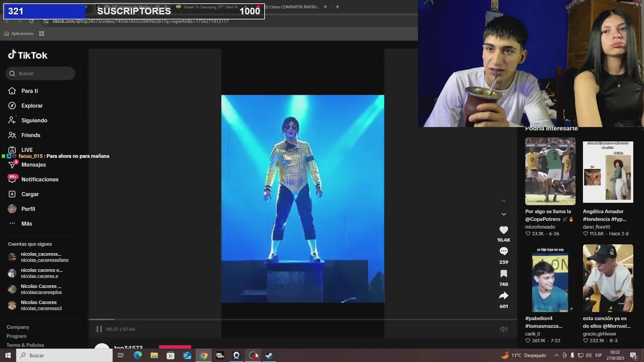Click the taskbar Buscar search box

64,355
